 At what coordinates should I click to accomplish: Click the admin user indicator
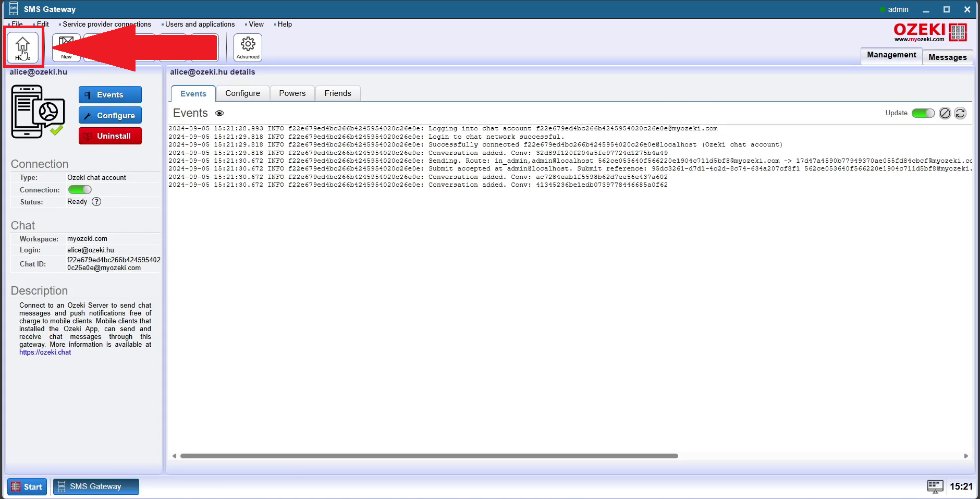(x=894, y=9)
